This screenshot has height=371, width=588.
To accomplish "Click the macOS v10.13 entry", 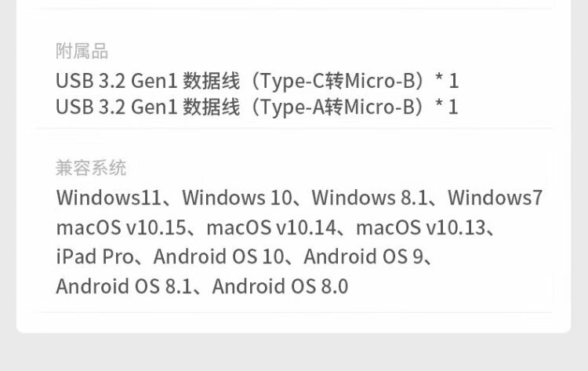I will pos(420,228).
